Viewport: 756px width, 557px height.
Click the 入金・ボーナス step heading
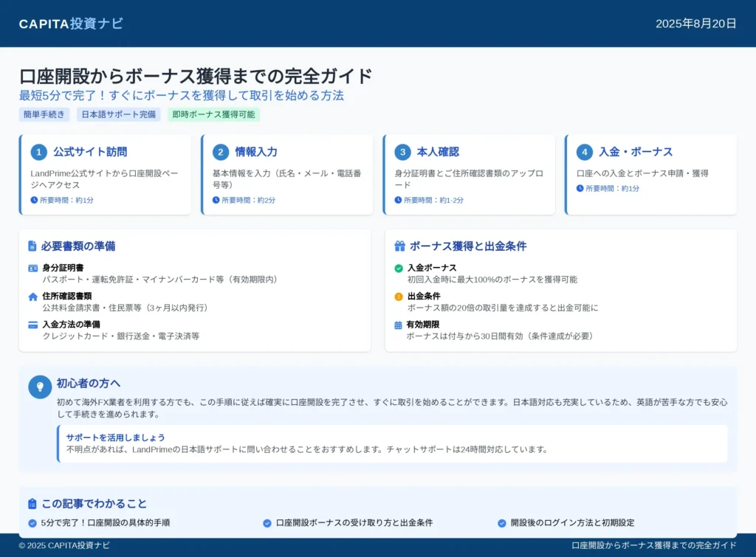pos(636,152)
